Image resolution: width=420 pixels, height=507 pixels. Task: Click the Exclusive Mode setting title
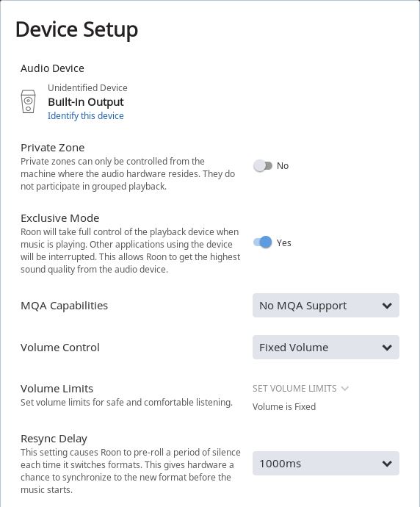click(x=59, y=218)
